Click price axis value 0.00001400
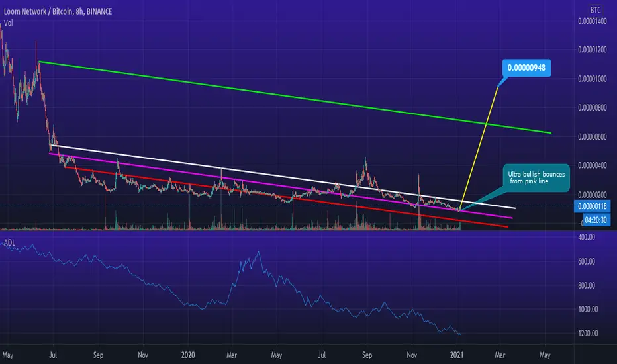617x364 pixels. [593, 21]
